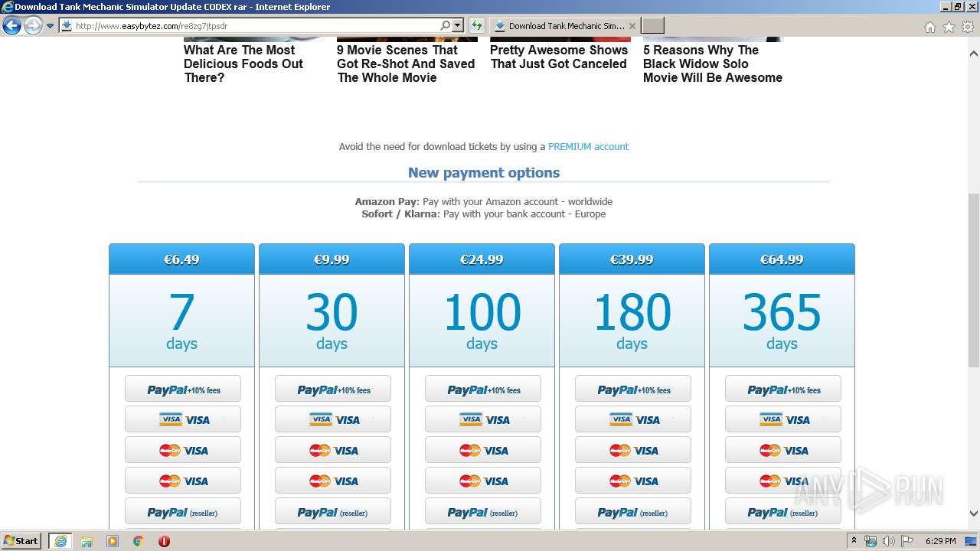The image size is (980, 551).
Task: Launch Windows Media Player from taskbar
Action: pyautogui.click(x=113, y=541)
